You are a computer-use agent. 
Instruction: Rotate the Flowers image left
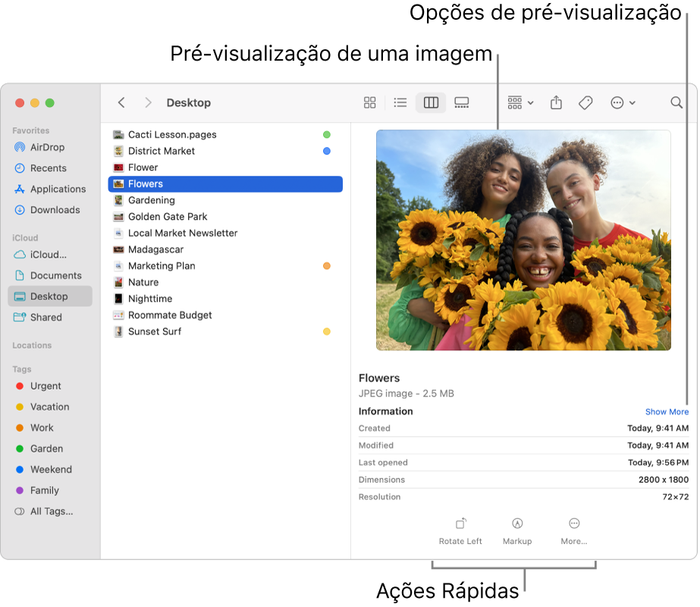[460, 529]
